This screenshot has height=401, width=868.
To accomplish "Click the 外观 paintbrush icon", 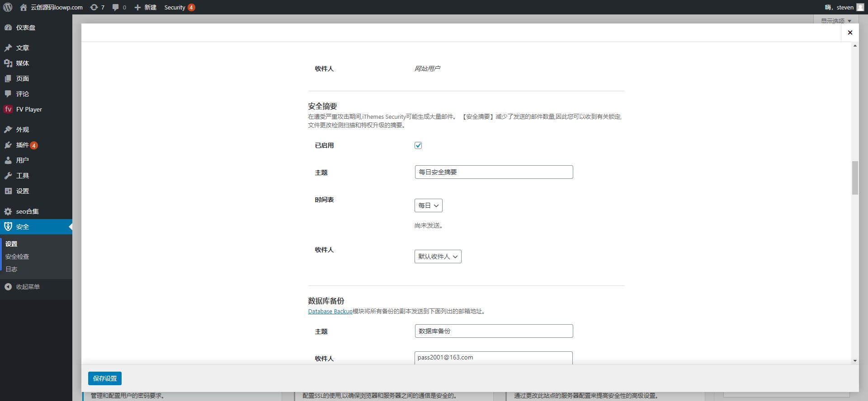I will [8, 130].
